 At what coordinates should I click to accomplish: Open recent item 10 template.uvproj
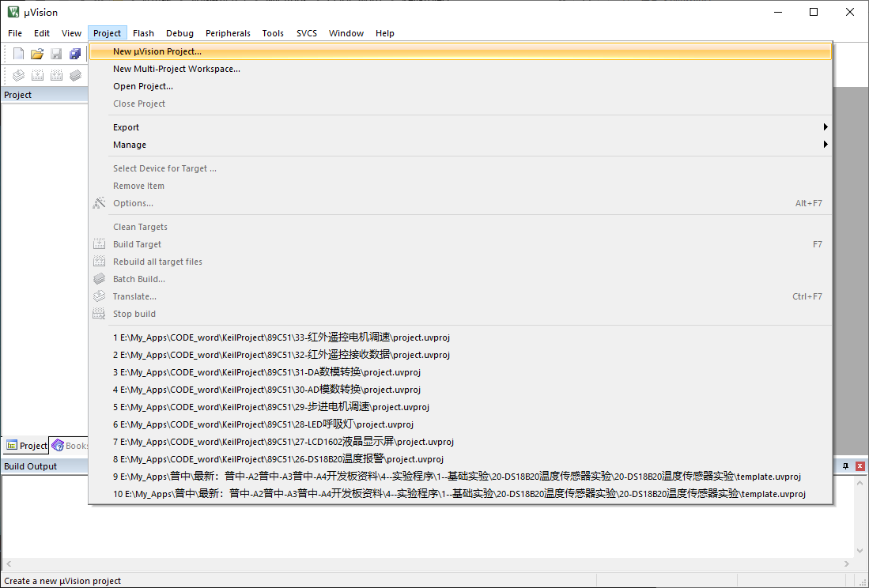pyautogui.click(x=460, y=494)
